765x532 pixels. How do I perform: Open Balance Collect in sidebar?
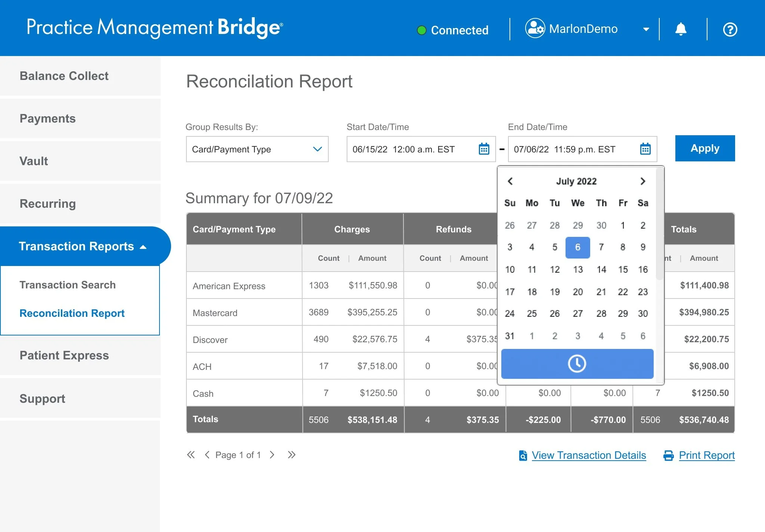coord(64,76)
